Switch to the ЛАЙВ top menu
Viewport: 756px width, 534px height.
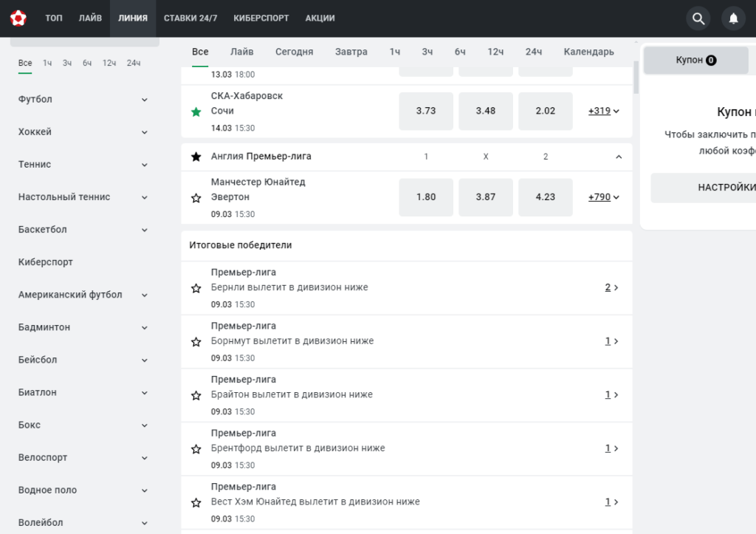90,18
